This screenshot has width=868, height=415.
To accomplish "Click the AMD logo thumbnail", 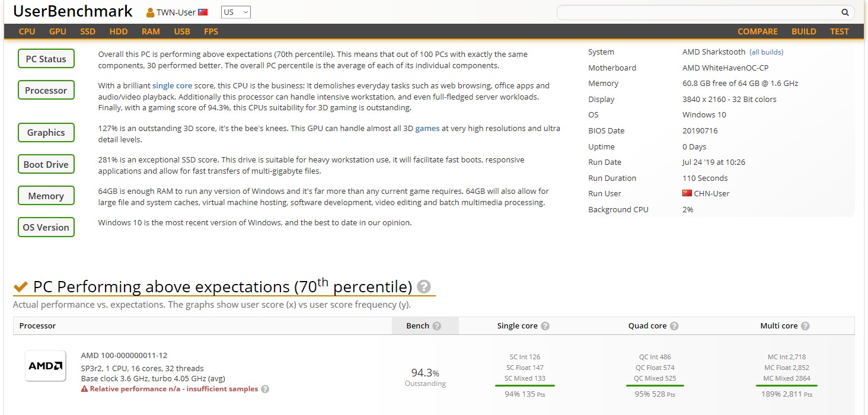I will (x=46, y=366).
